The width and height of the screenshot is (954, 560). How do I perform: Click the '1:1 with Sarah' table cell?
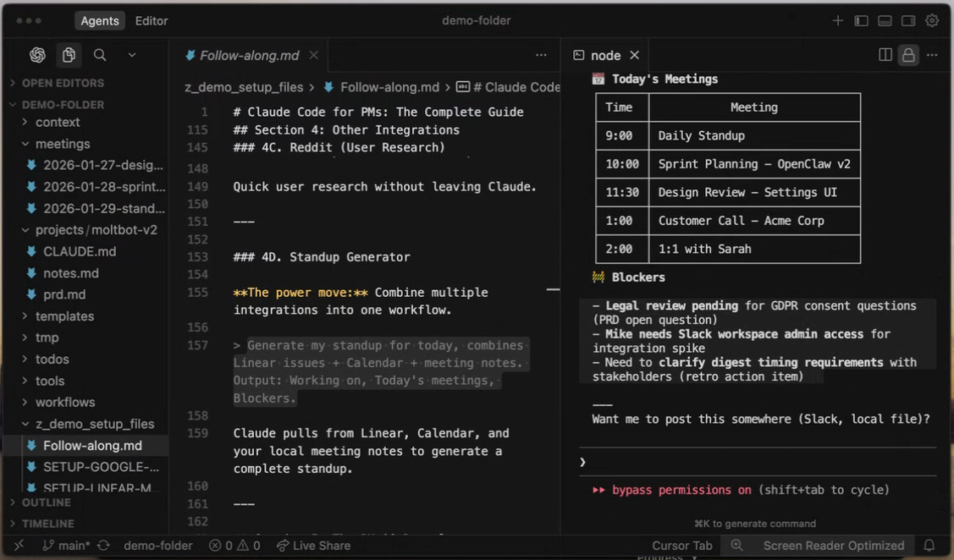754,249
